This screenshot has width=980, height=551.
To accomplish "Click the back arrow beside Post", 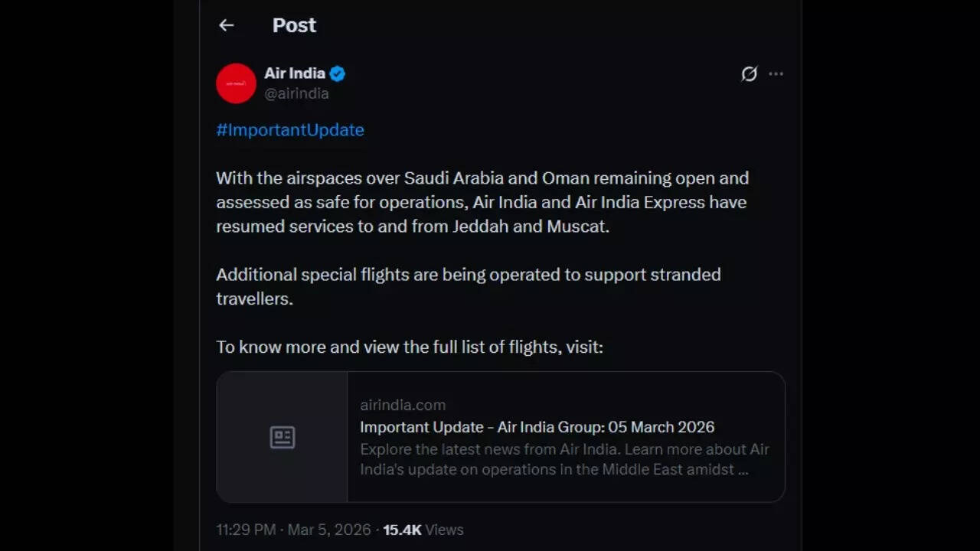I will click(226, 25).
